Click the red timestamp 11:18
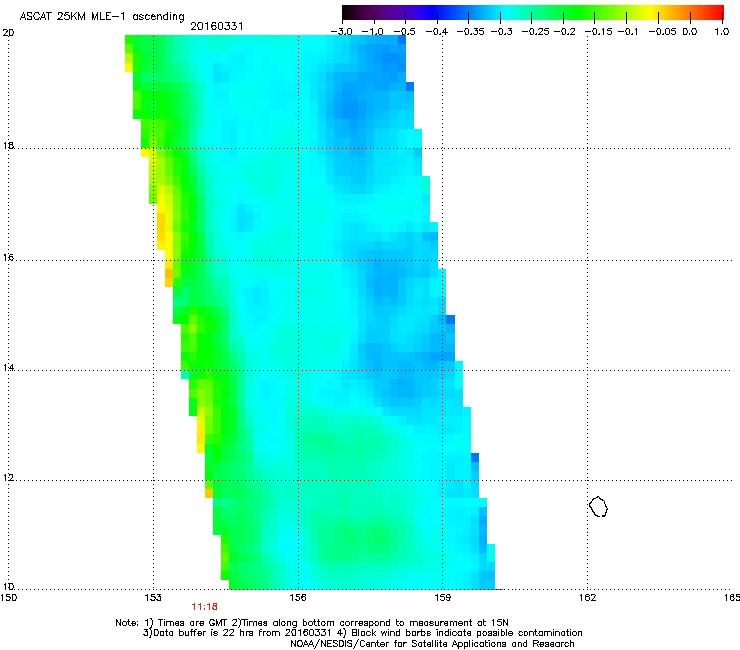Screen dimensions: 740x650 point(204,607)
